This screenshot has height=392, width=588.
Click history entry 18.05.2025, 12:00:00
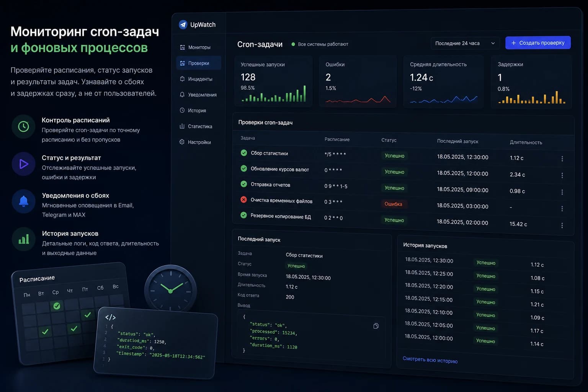pos(428,338)
